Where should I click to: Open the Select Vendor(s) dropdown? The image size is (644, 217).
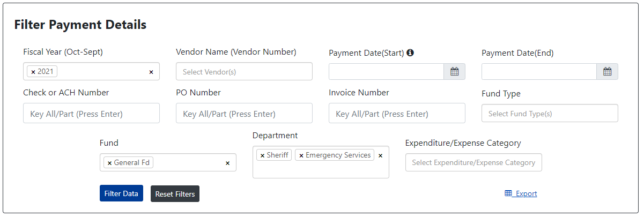pyautogui.click(x=244, y=71)
